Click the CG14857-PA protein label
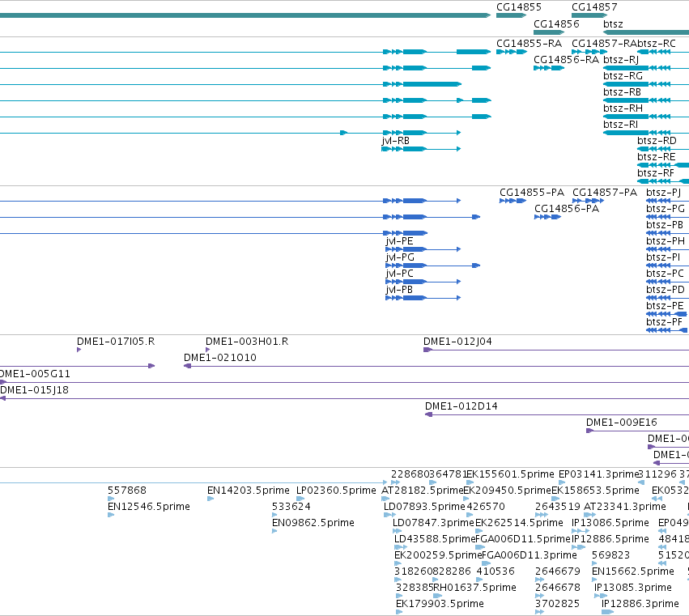689x616 pixels. [605, 193]
